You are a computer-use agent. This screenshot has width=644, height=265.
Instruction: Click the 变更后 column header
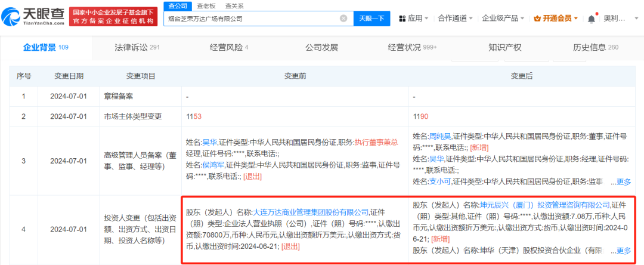[x=522, y=76]
